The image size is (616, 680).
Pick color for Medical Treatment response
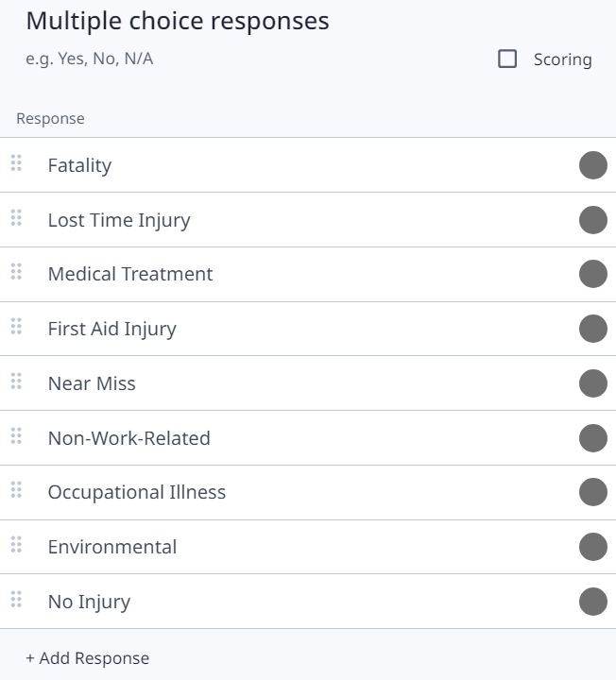(x=592, y=274)
